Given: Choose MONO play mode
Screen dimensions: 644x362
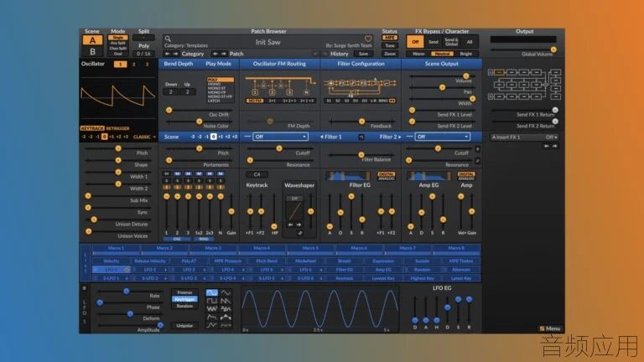Looking at the screenshot, I should coord(215,84).
